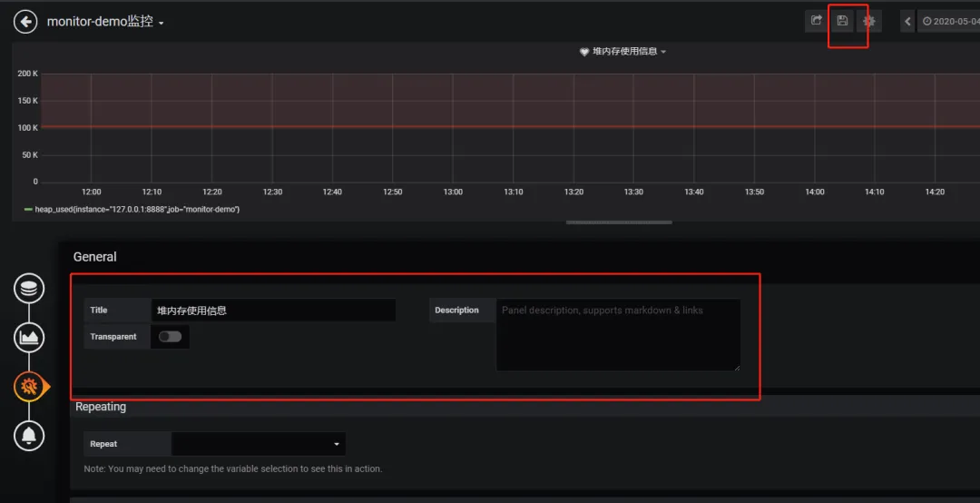Click the 200 K y-axis label
980x503 pixels.
[x=27, y=74]
